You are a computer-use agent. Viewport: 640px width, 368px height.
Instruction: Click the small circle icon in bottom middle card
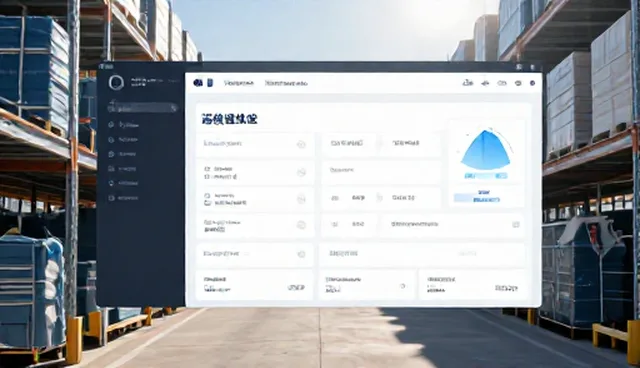pos(403,286)
